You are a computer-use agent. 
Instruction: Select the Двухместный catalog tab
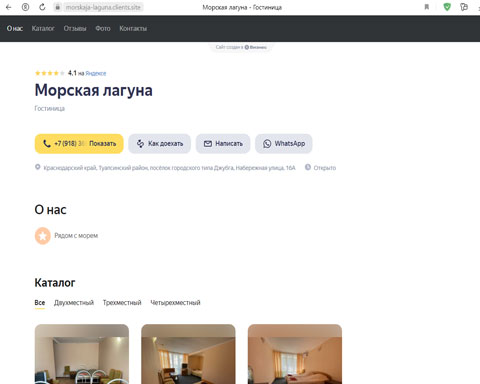74,303
